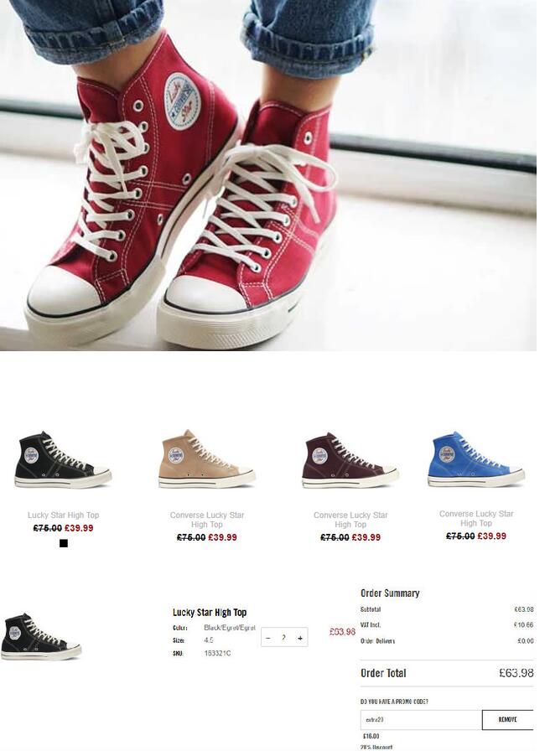Select the black color swatch
This screenshot has width=545, height=756.
(x=64, y=543)
